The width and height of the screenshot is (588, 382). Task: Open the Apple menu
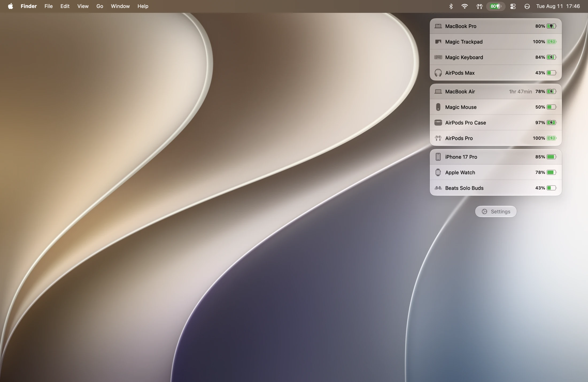(x=10, y=6)
